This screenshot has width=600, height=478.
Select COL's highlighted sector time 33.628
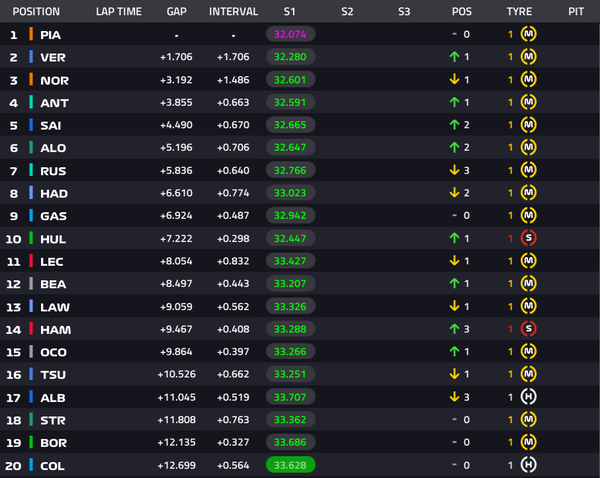[x=290, y=465]
